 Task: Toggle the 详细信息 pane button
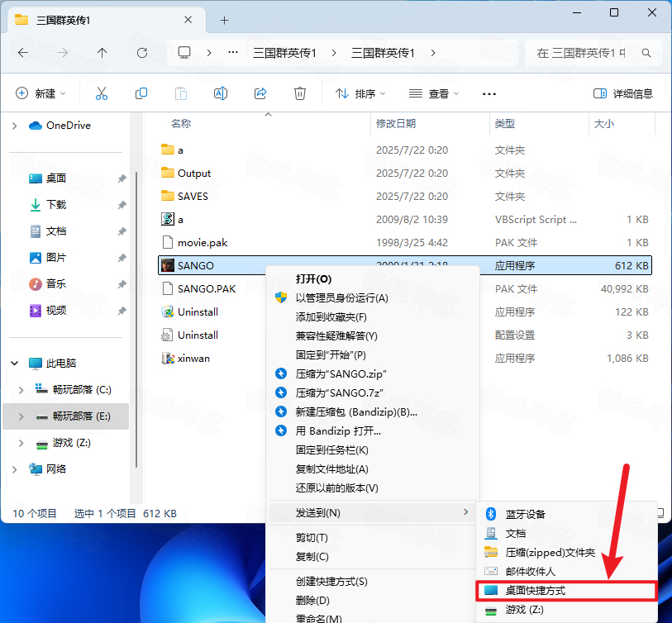pyautogui.click(x=622, y=93)
